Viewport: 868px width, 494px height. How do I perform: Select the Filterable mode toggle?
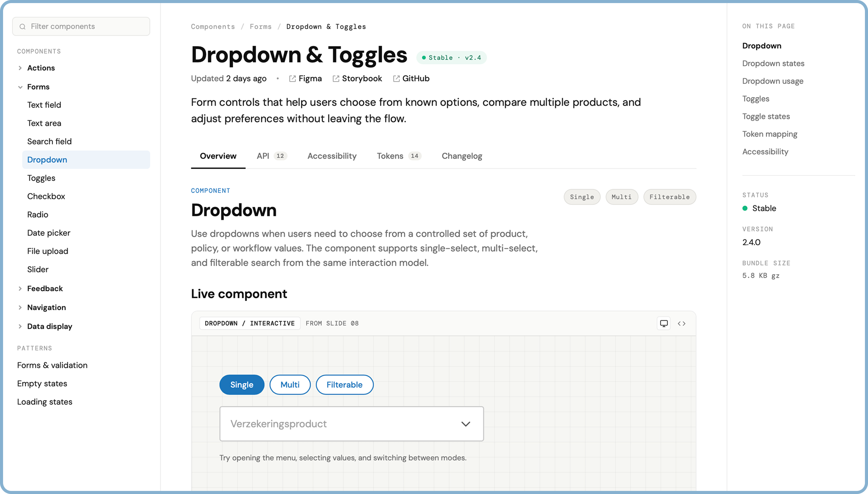click(x=345, y=385)
